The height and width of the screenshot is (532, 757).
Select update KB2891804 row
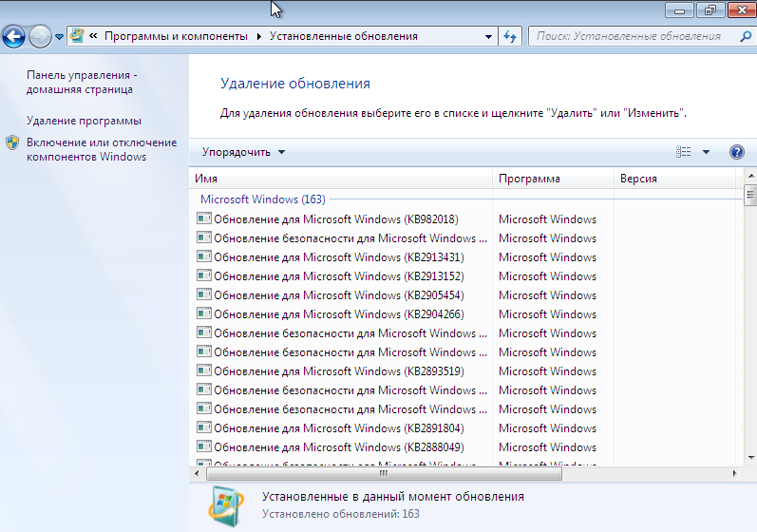[x=466, y=428]
